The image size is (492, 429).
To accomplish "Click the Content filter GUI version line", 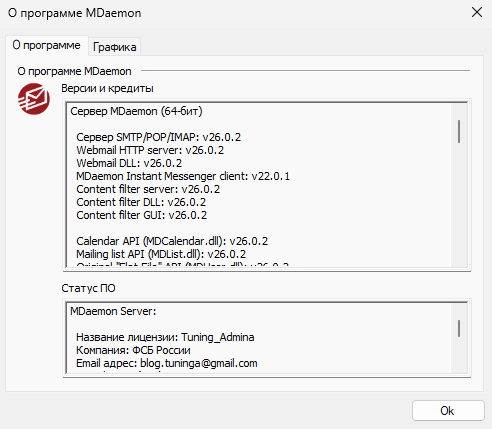I will point(142,215).
